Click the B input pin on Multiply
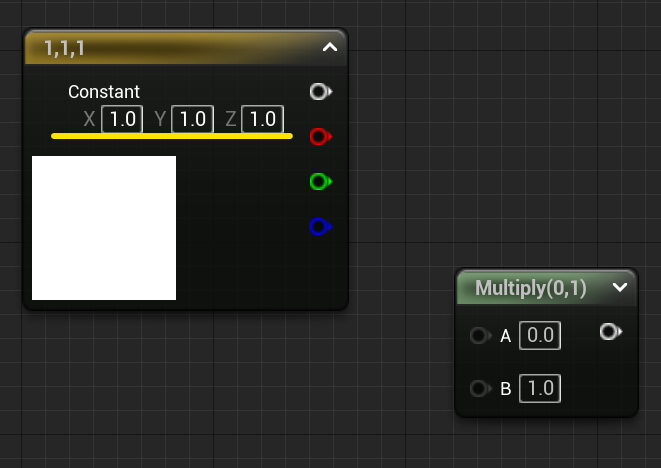 [480, 388]
